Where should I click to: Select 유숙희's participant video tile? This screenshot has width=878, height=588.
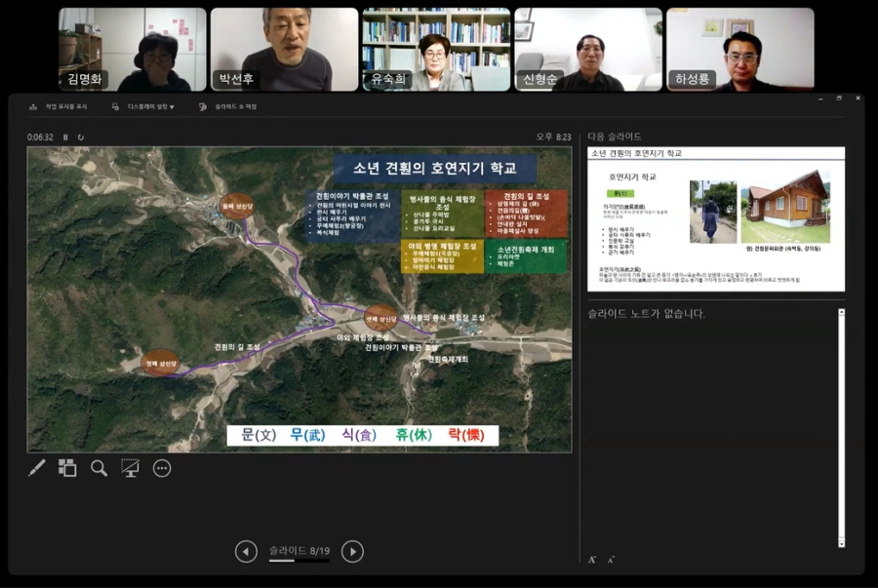click(x=436, y=49)
